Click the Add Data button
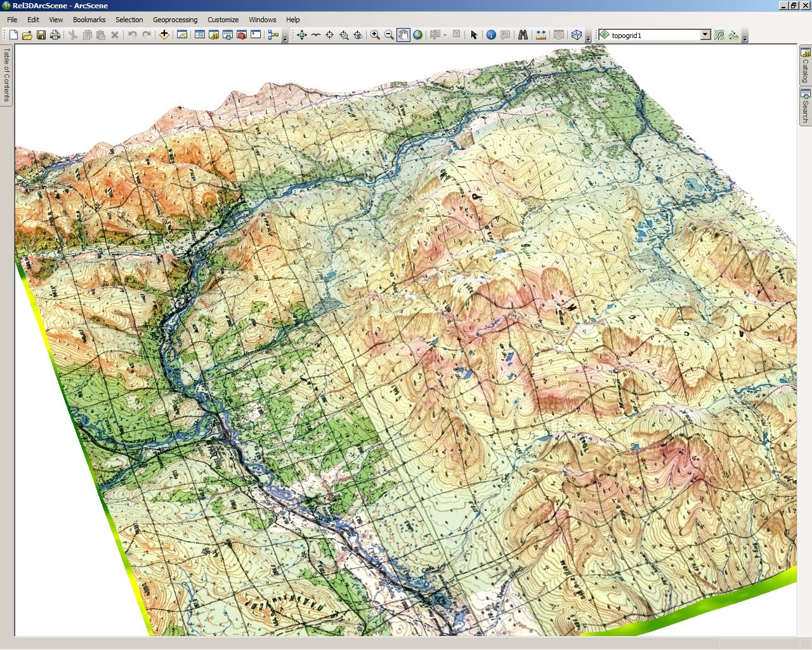Screen dimensions: 812x650 click(x=164, y=35)
